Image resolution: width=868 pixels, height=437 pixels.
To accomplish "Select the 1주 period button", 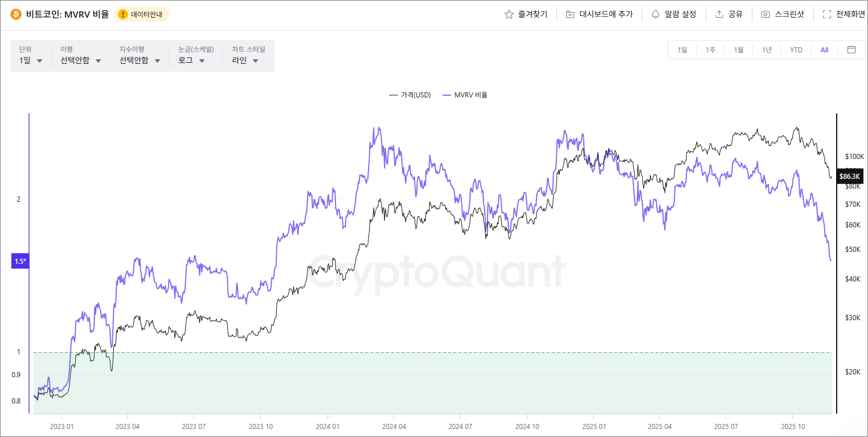I will [710, 50].
